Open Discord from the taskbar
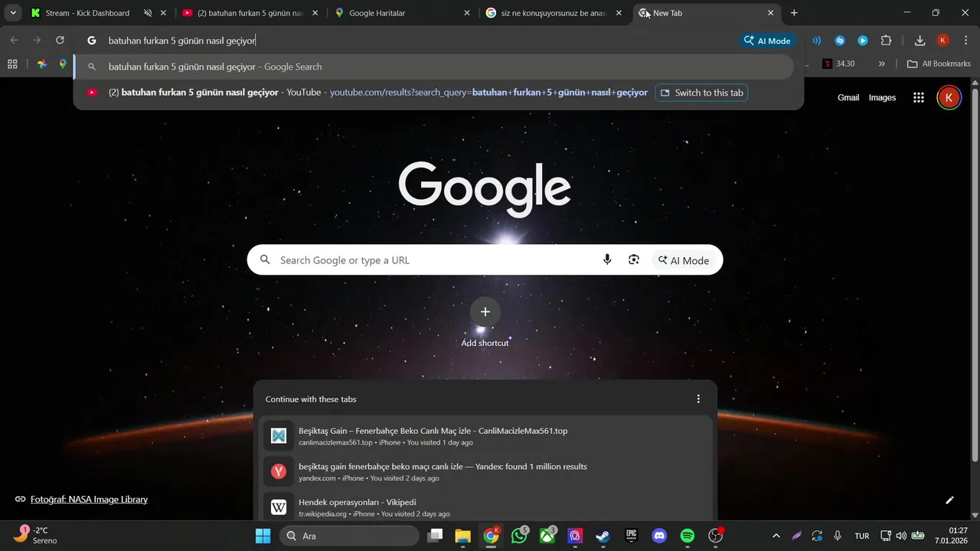 point(659,536)
